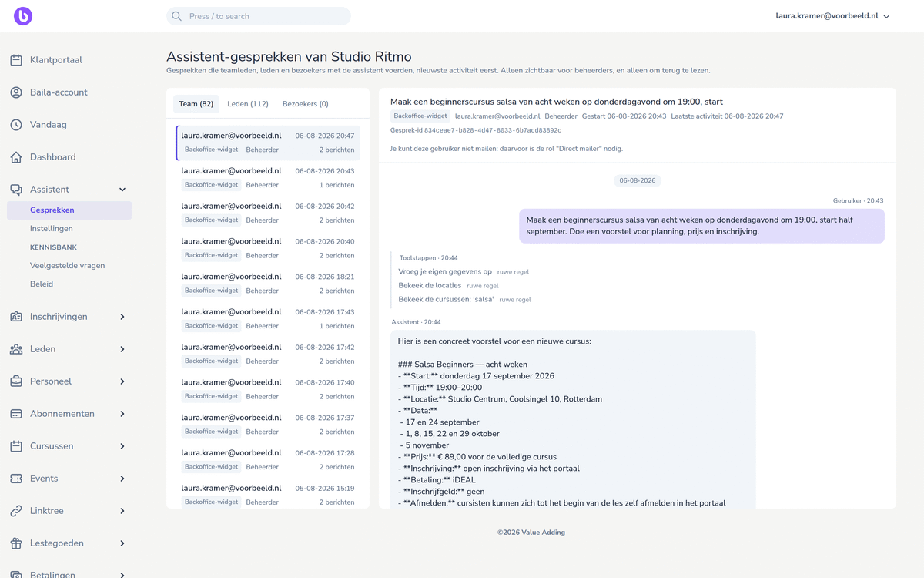This screenshot has height=578, width=924.
Task: Select conversation from 06-08-2026 17:28
Action: 268,460
